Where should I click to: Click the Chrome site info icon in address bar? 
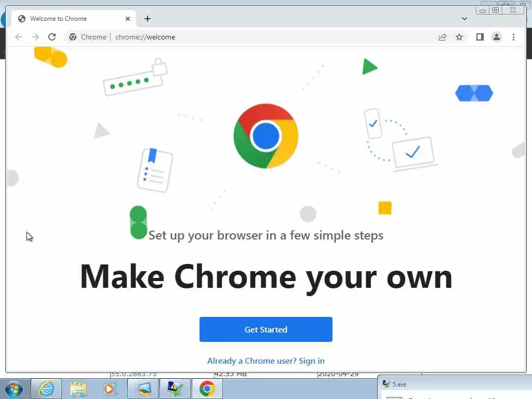(72, 37)
